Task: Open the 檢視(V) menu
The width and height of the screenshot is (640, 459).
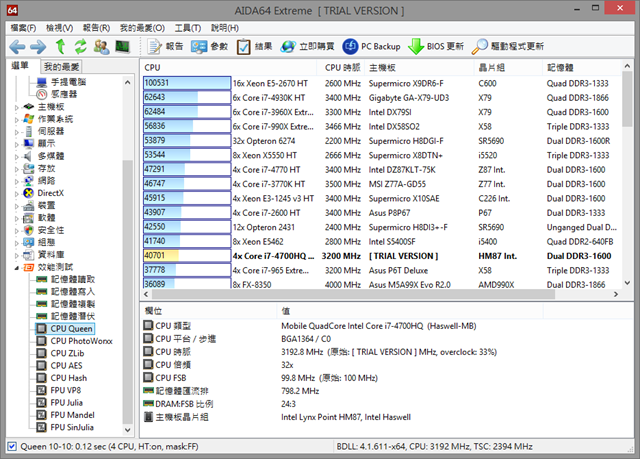Action: (x=60, y=28)
